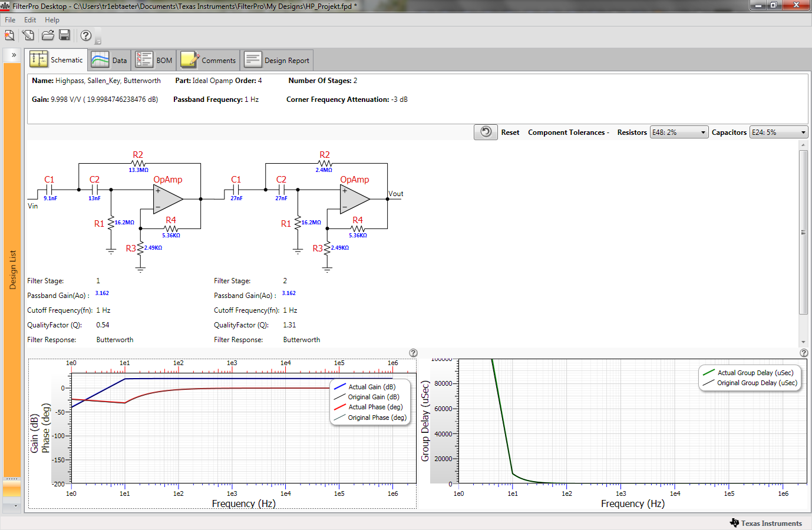
Task: Click the Vin input label
Action: point(32,206)
